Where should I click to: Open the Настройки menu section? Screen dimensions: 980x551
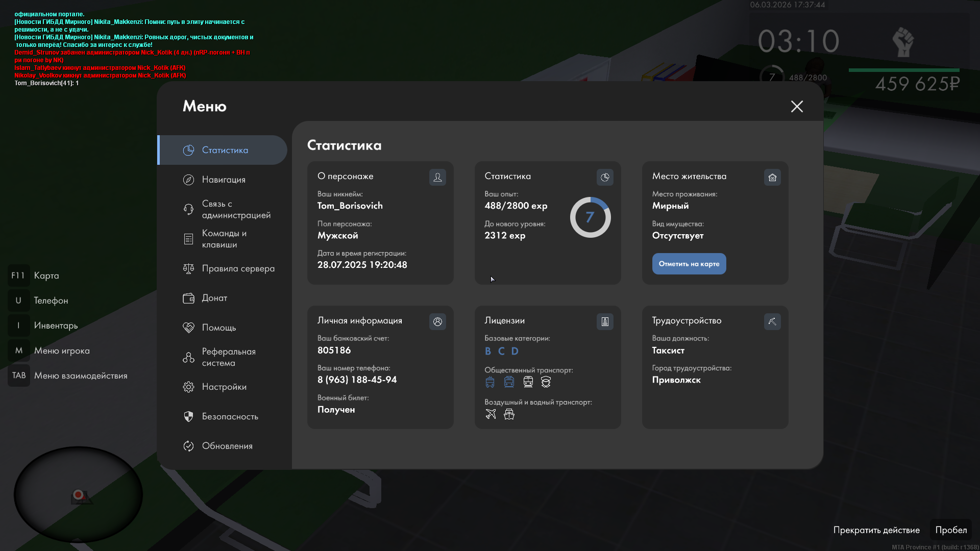[224, 387]
